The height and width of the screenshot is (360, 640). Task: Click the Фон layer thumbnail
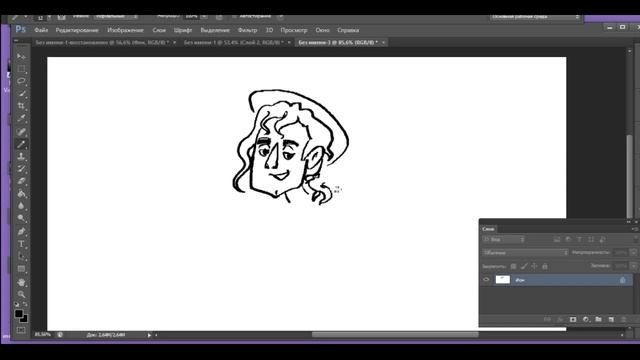click(x=502, y=280)
